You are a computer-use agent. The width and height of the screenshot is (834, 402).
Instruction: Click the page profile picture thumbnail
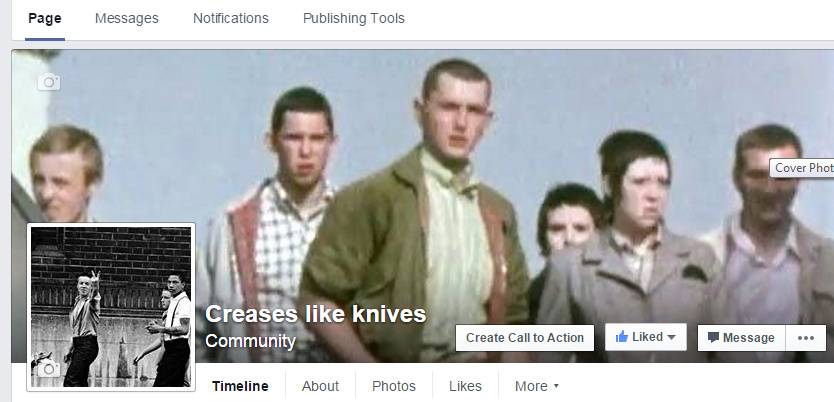pyautogui.click(x=111, y=307)
